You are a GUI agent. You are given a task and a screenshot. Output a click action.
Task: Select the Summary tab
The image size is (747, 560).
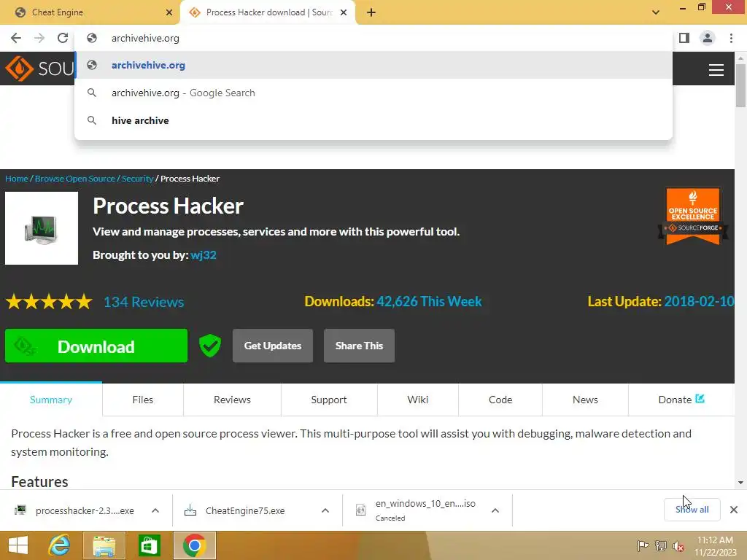[51, 400]
